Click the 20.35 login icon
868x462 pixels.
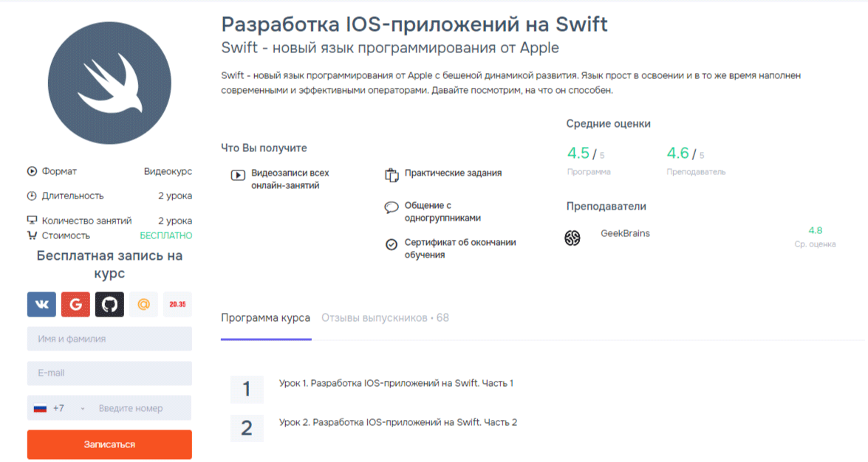[x=177, y=304]
